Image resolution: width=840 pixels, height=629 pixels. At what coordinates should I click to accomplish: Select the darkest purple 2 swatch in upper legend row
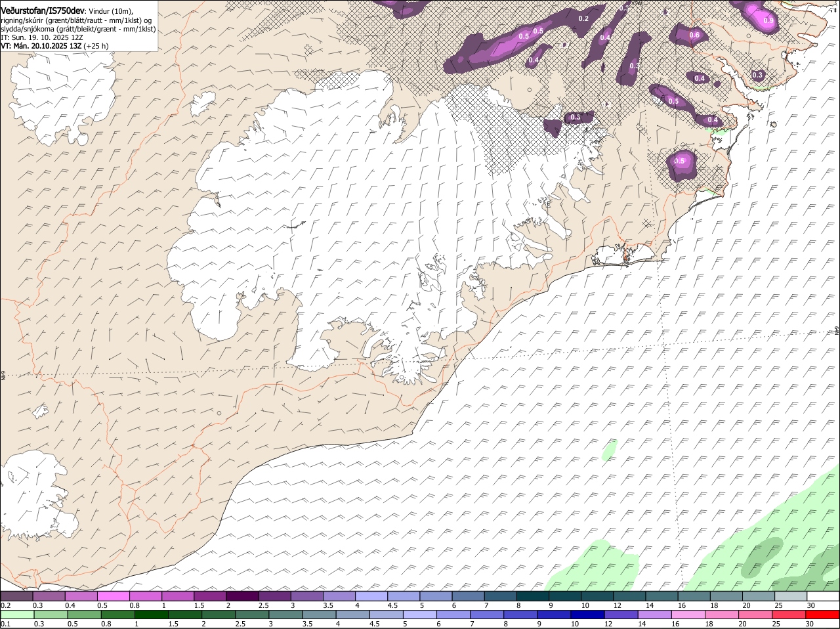242,596
